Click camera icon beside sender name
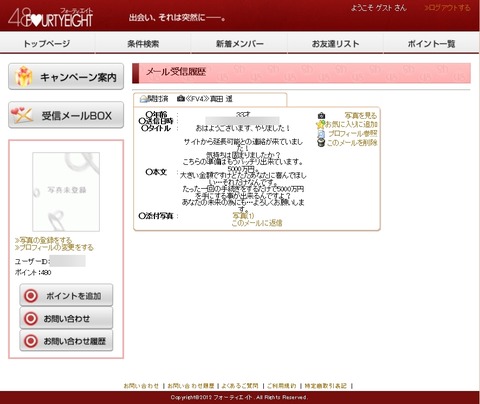The height and width of the screenshot is (404, 480). coord(181,99)
